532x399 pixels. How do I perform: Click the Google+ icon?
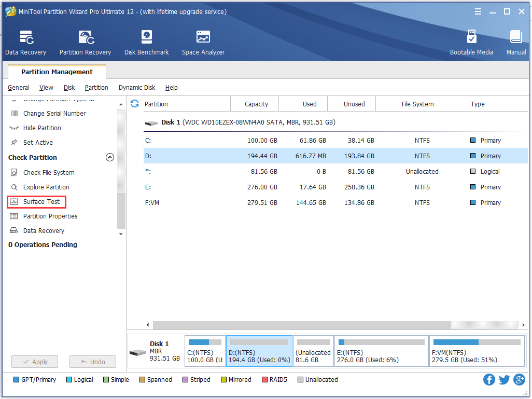click(519, 379)
